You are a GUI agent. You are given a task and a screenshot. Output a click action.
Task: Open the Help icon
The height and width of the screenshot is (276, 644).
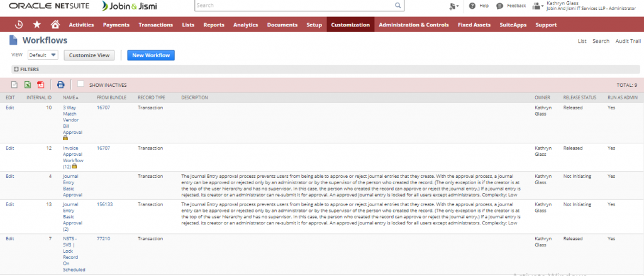[x=473, y=6]
